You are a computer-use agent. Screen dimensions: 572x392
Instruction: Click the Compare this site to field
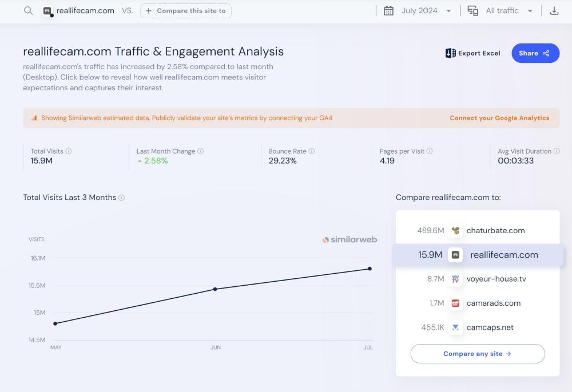tap(186, 11)
